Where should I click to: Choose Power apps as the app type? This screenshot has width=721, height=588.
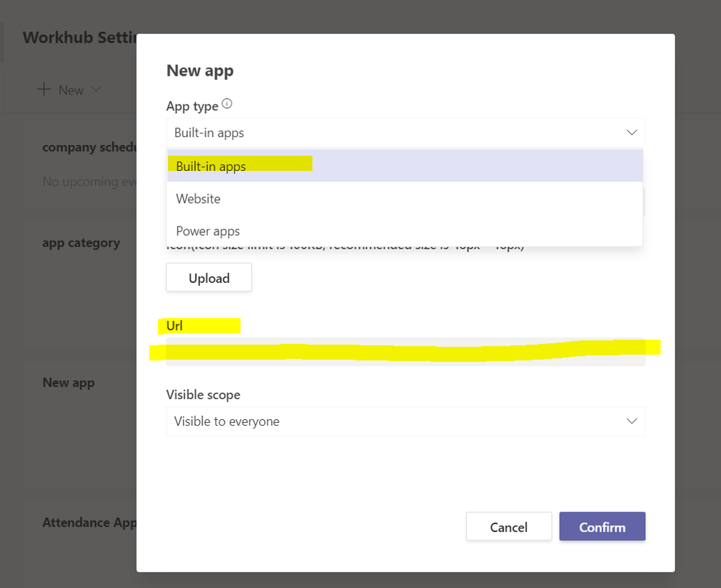(208, 230)
